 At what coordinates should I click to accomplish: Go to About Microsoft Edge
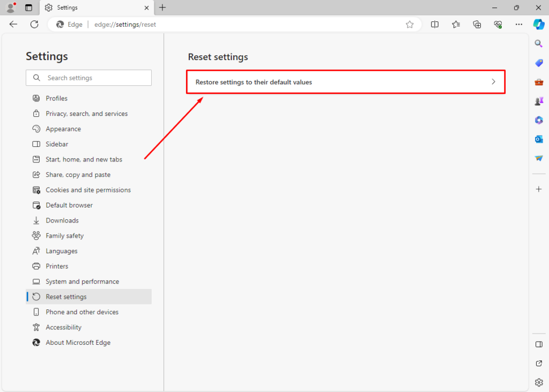point(78,342)
